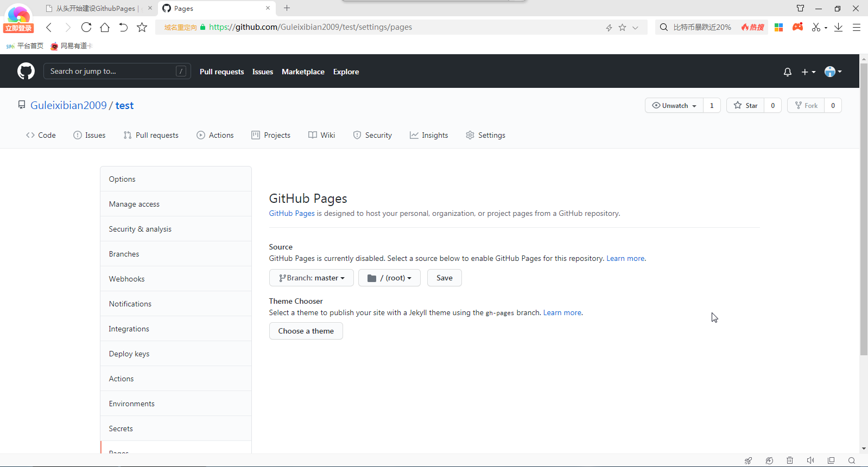868x467 pixels.
Task: Open Options in settings sidebar
Action: [x=176, y=179]
